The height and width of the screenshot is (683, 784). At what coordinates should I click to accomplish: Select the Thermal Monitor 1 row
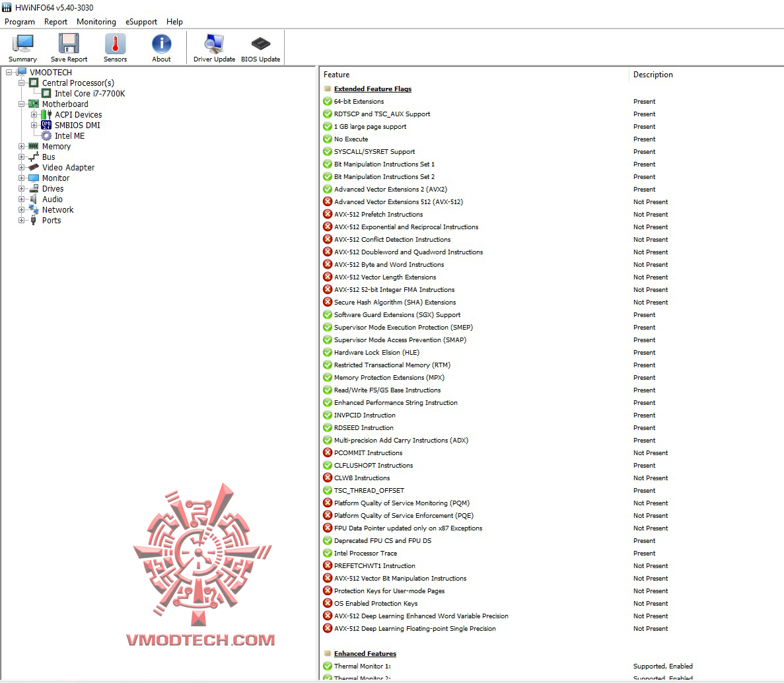point(552,666)
